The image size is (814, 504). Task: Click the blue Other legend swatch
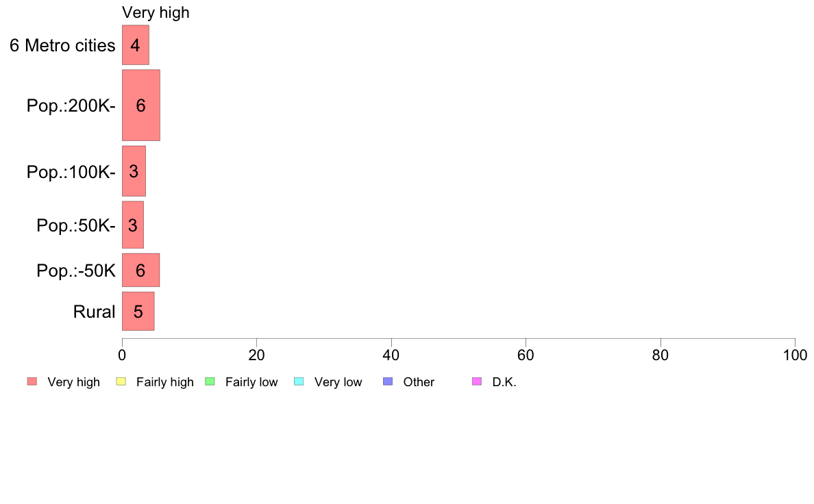coord(388,381)
